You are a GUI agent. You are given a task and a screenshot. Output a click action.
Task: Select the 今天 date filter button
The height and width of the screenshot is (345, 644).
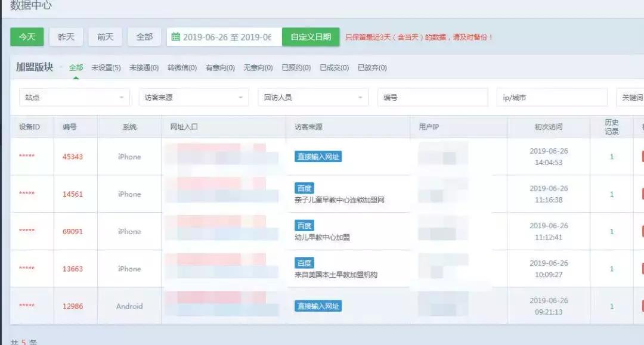click(26, 36)
